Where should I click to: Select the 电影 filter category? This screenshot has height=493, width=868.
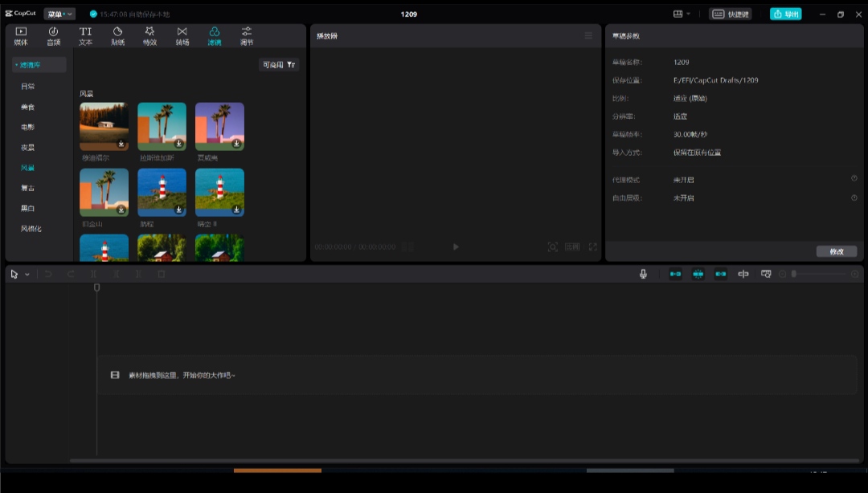(27, 127)
